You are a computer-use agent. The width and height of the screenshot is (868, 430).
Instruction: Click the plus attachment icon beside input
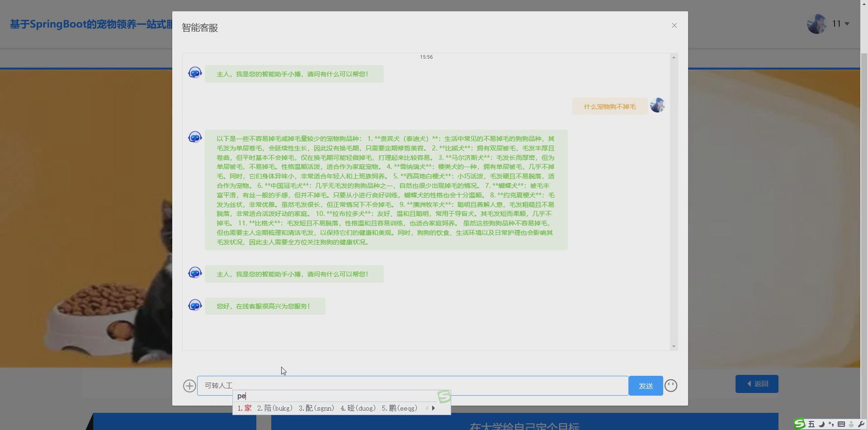pyautogui.click(x=189, y=386)
